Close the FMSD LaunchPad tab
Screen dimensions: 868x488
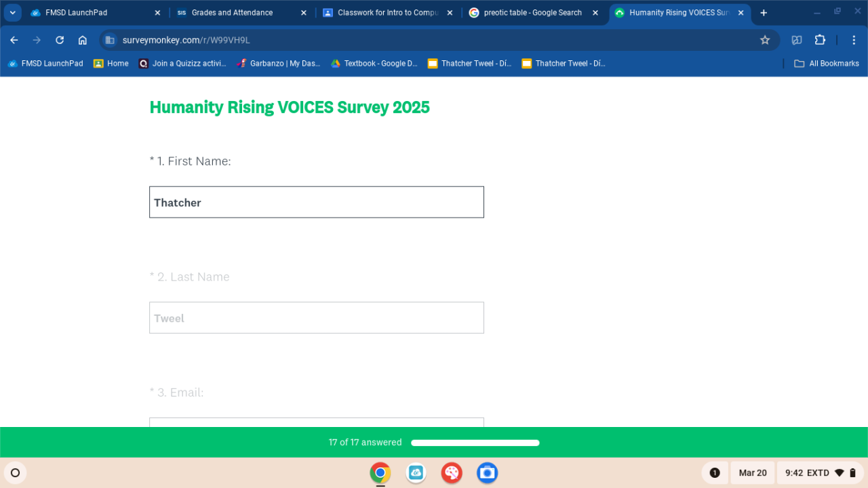(x=157, y=13)
